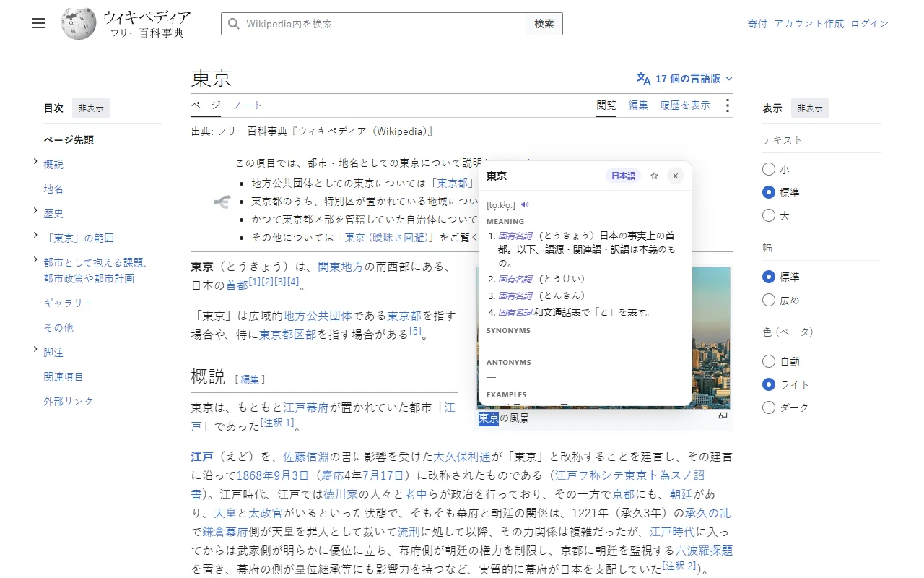This screenshot has height=578, width=924.
Task: Click the 検索 search button
Action: 544,24
